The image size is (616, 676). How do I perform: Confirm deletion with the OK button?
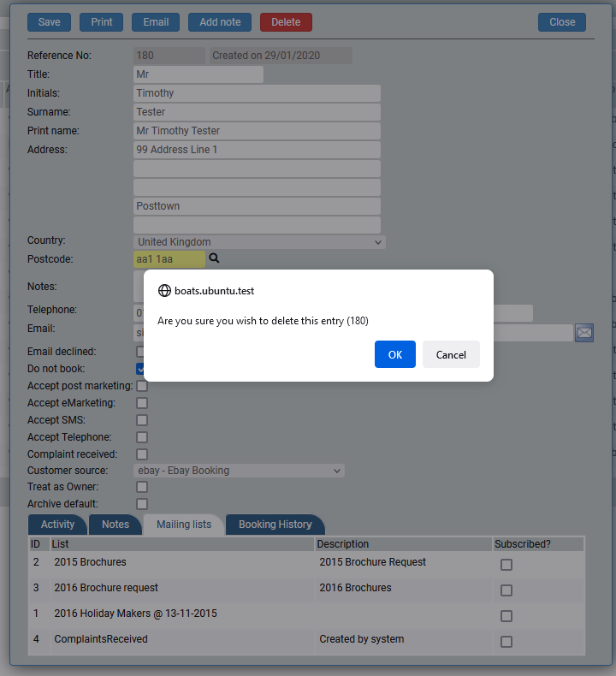(x=394, y=354)
